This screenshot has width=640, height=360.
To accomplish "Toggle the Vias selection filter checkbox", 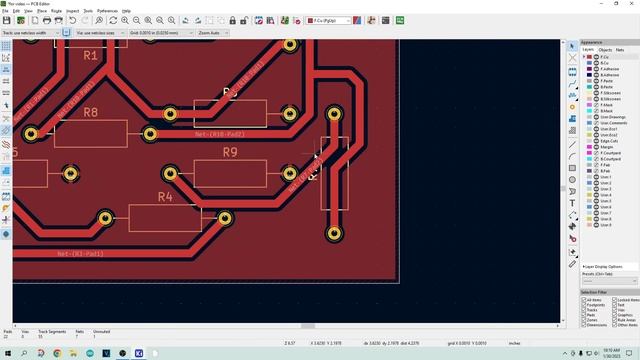I will (x=614, y=310).
